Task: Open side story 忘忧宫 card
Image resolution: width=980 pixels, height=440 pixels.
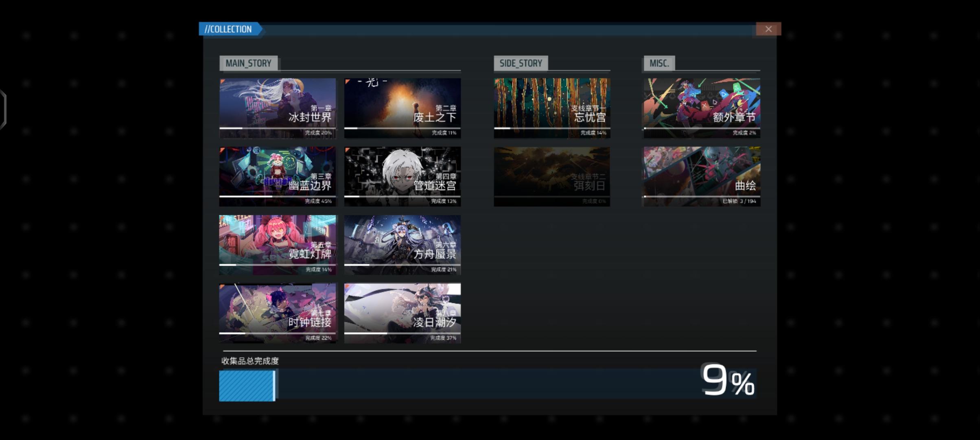Action: pyautogui.click(x=552, y=108)
